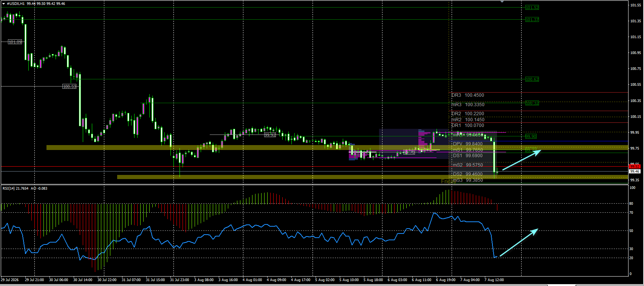Select the DPV 99.8400 pivot label
The height and width of the screenshot is (286, 644).
pos(468,144)
